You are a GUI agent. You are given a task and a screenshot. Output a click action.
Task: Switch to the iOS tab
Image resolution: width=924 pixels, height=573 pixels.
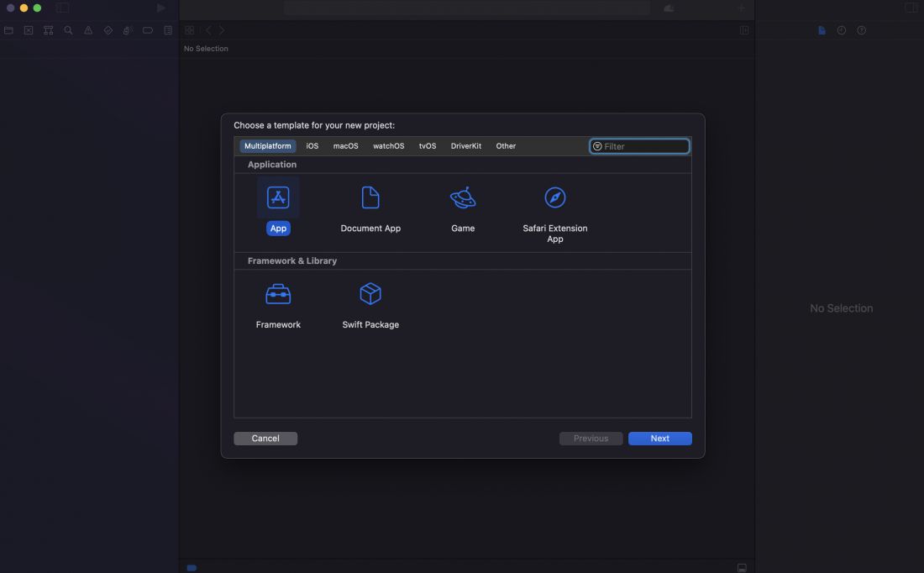point(312,146)
